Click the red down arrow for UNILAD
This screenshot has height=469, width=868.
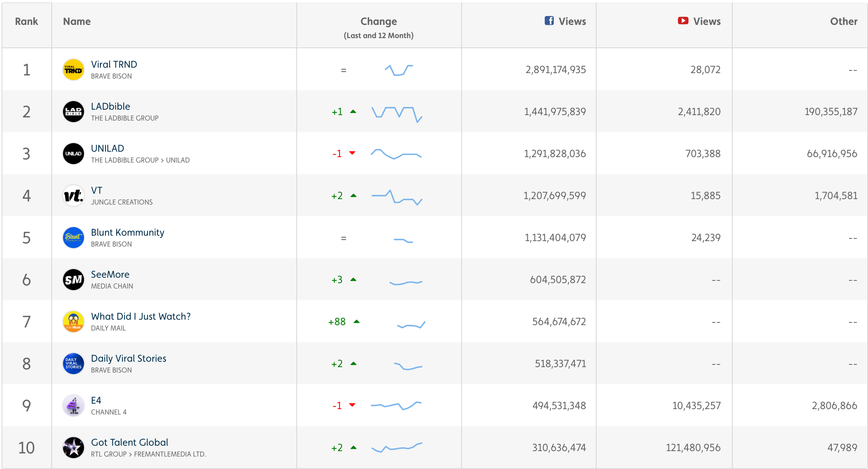click(x=352, y=153)
